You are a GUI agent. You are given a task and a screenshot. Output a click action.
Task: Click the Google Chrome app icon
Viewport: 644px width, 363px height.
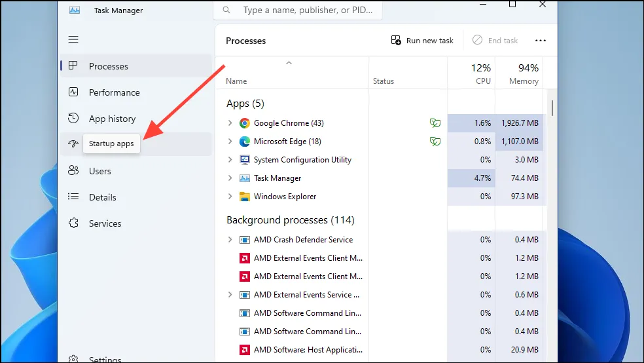point(245,123)
